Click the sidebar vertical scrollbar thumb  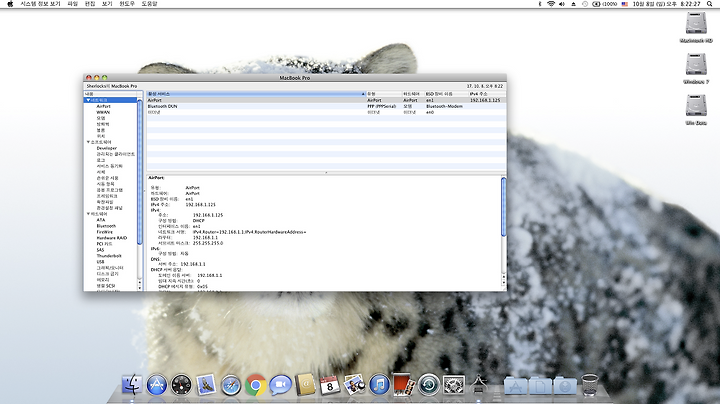[x=140, y=172]
